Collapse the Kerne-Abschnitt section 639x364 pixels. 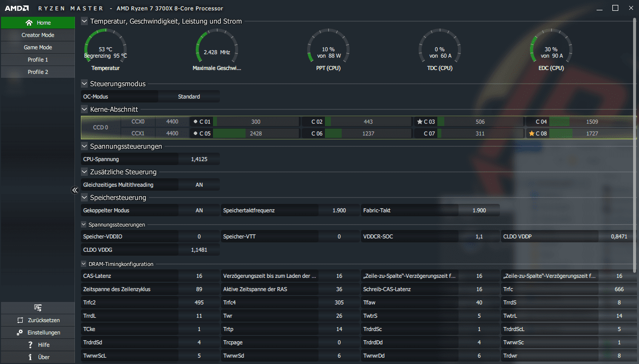coord(84,109)
